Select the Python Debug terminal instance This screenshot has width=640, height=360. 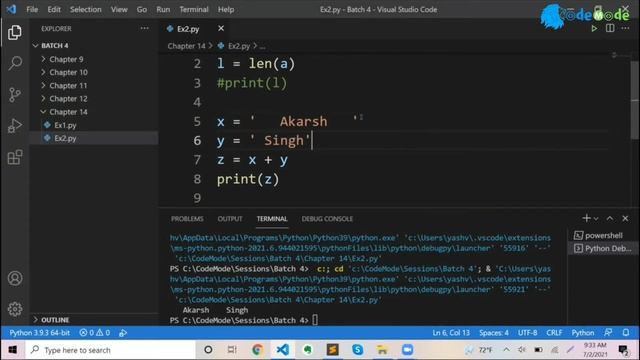[x=603, y=249]
